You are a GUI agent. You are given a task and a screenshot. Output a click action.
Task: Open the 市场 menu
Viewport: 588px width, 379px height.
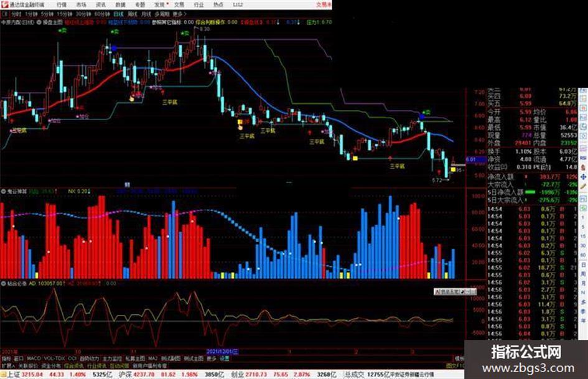(x=81, y=5)
